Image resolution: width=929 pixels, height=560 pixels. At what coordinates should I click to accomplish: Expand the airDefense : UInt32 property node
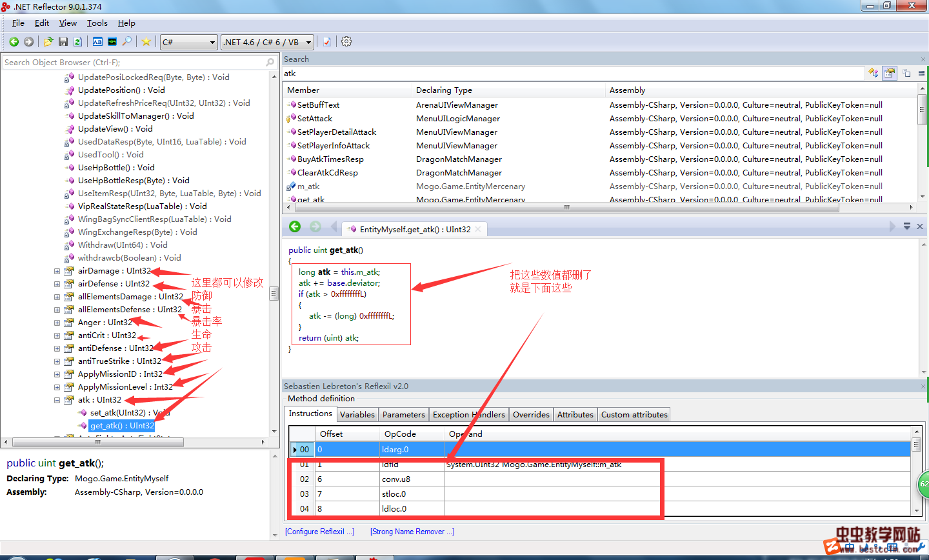(57, 284)
